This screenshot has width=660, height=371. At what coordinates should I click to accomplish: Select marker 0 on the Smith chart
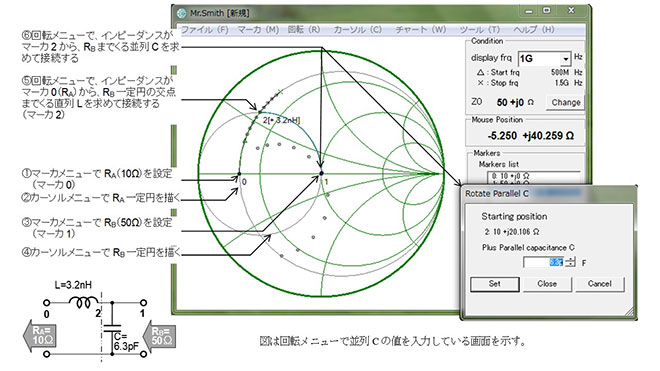(239, 173)
